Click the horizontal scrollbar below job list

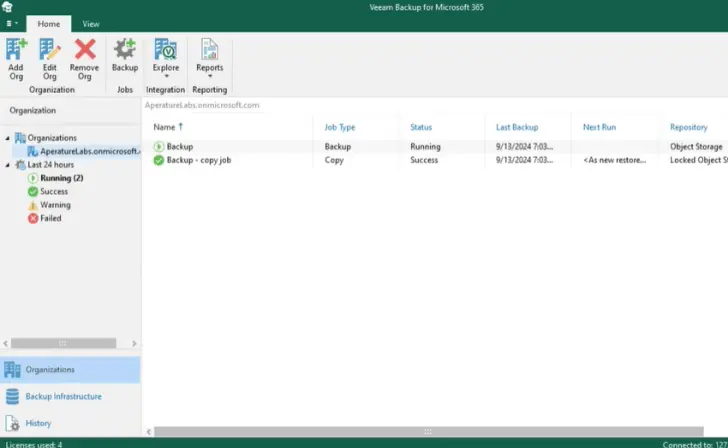coord(430,432)
